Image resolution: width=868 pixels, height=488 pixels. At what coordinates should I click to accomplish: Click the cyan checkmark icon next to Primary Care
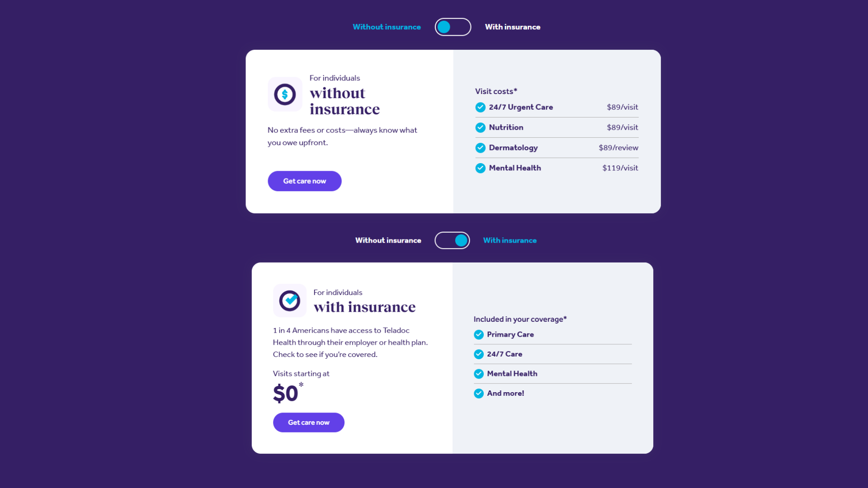tap(479, 334)
